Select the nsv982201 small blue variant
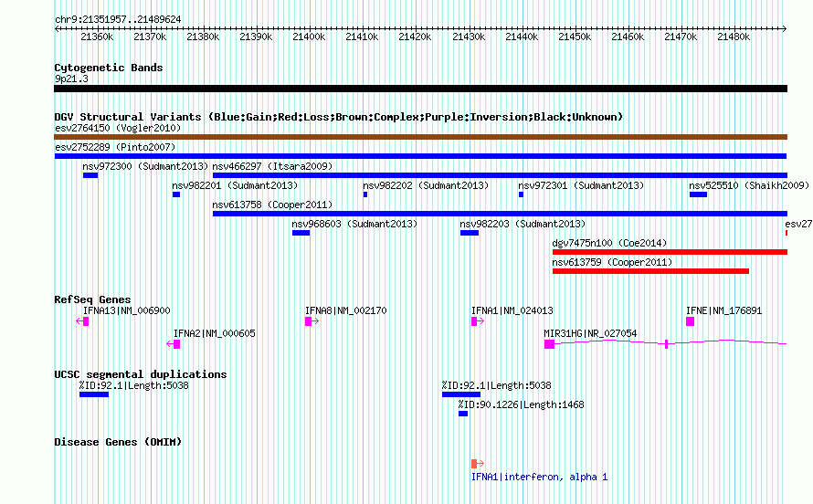Screen dimensions: 813x504 (176, 194)
